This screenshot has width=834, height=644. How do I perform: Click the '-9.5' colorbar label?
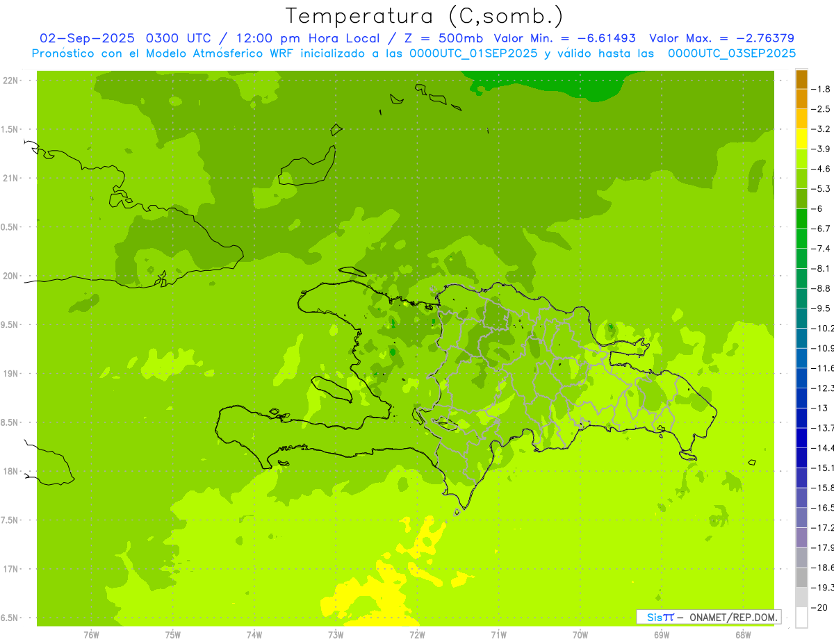(x=820, y=308)
